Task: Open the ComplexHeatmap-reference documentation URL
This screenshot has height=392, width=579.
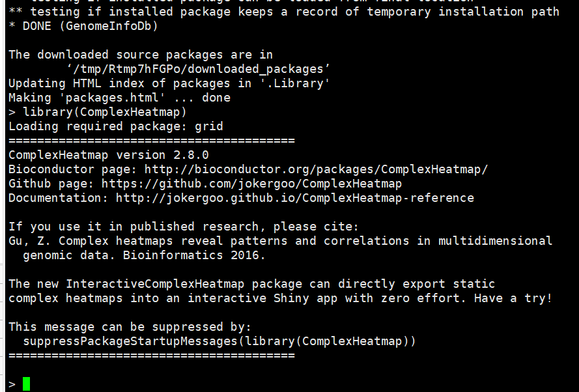Action: [x=295, y=198]
